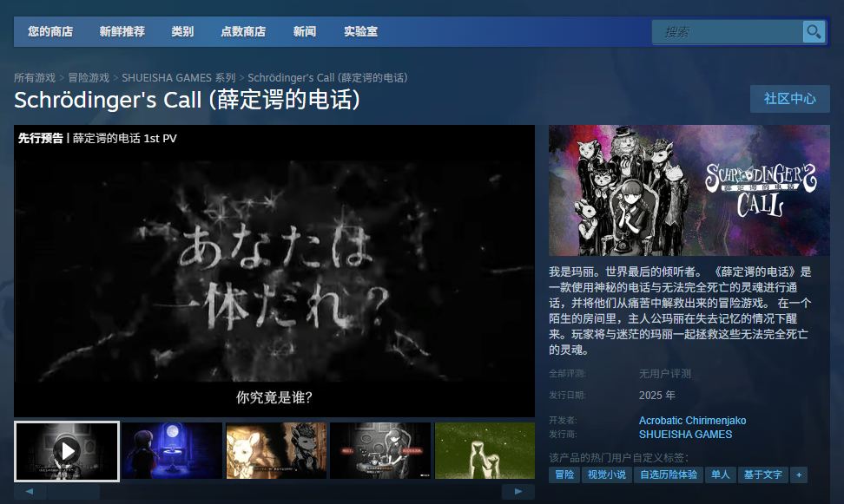Expand the 类别 categories menu

click(x=182, y=32)
